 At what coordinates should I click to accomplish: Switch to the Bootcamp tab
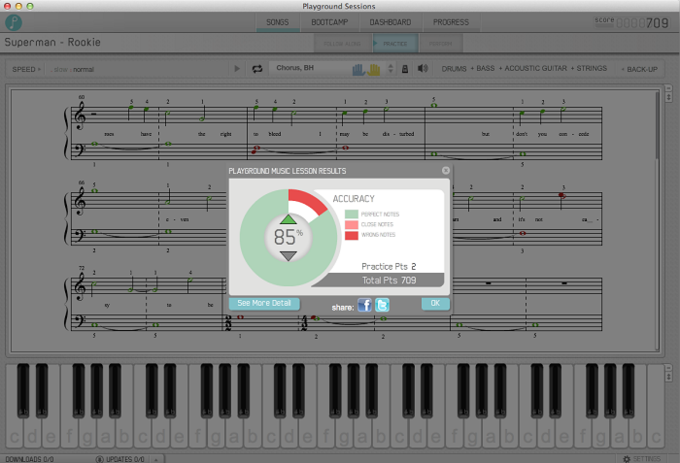(x=330, y=22)
